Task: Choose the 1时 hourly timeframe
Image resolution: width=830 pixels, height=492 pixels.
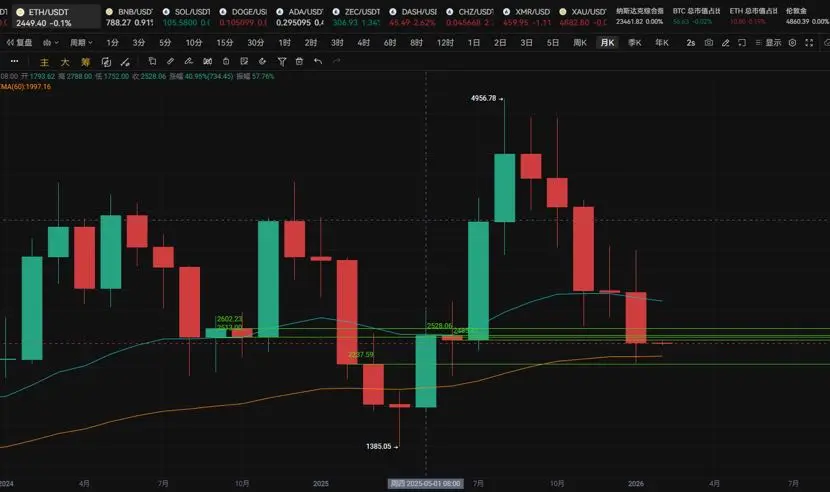Action: 285,42
